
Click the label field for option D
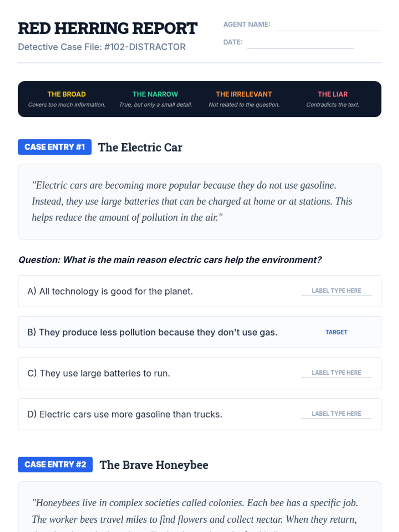(336, 414)
